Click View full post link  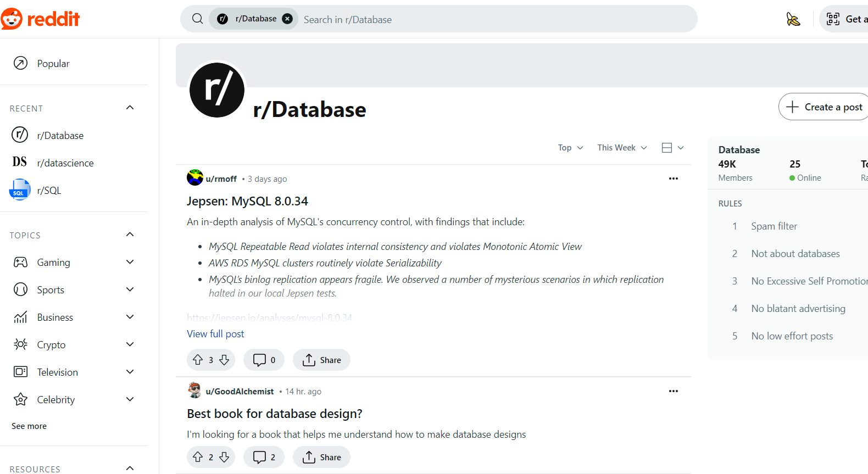[x=215, y=334]
